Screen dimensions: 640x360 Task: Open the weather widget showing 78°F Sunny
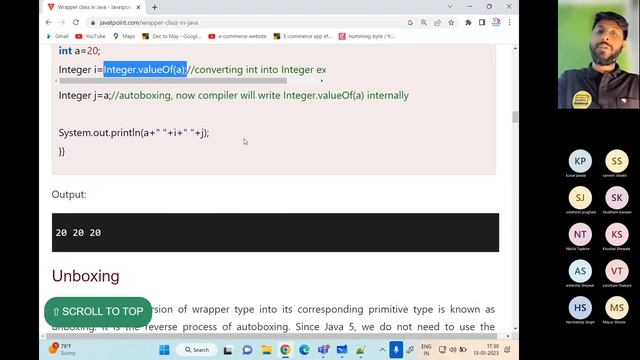tap(62, 349)
